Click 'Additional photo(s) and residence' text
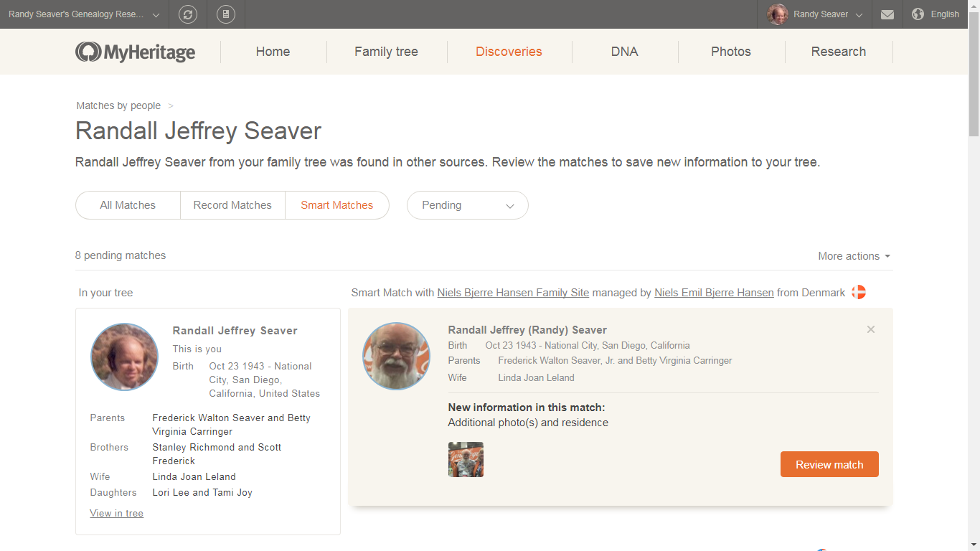Screen dimensions: 980x551 click(x=528, y=423)
